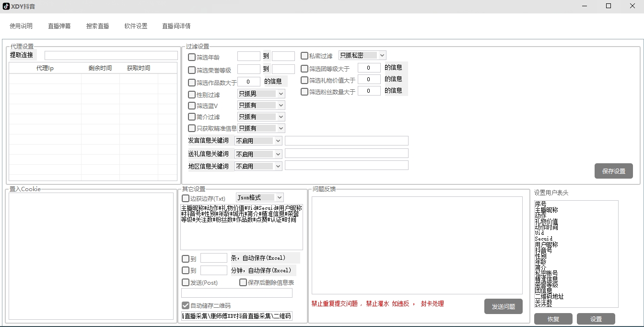Toggle the 筛选蓝V checkbox
The height and width of the screenshot is (327, 644).
(192, 106)
